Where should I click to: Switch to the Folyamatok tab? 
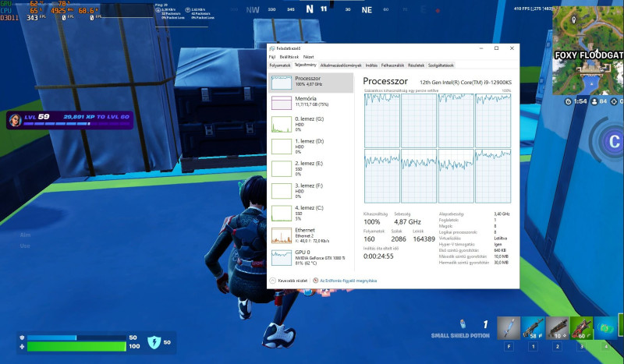pos(280,65)
